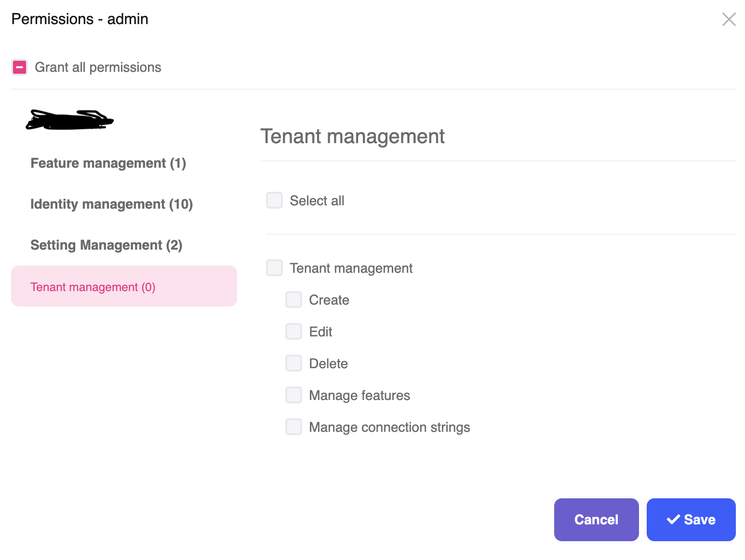Screen dimensions: 745x560
Task: Click the Save button
Action: (691, 520)
